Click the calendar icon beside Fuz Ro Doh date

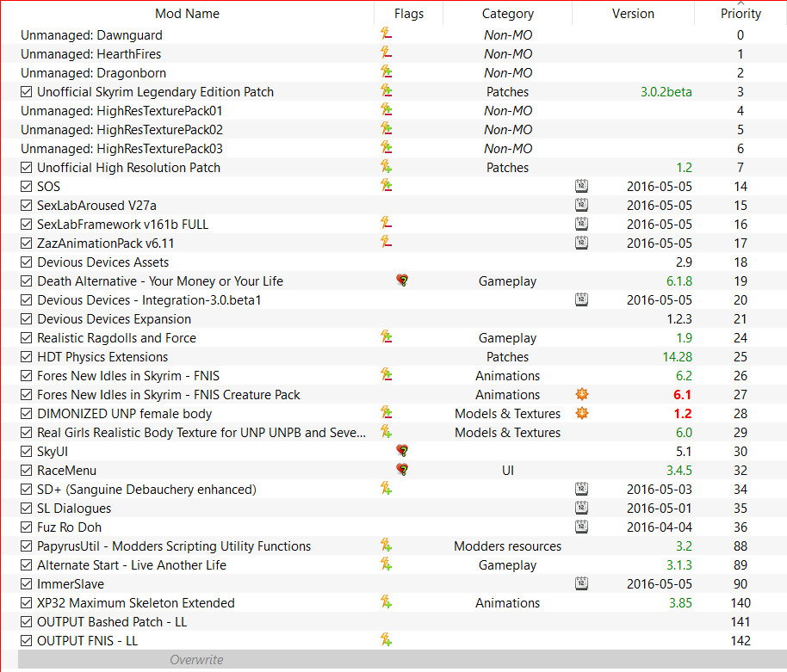582,527
